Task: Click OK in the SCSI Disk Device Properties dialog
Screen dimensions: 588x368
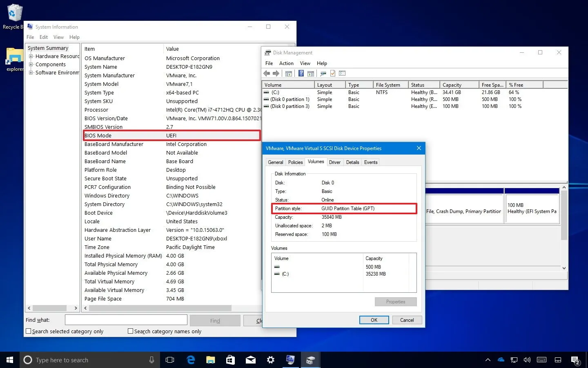Action: (374, 320)
